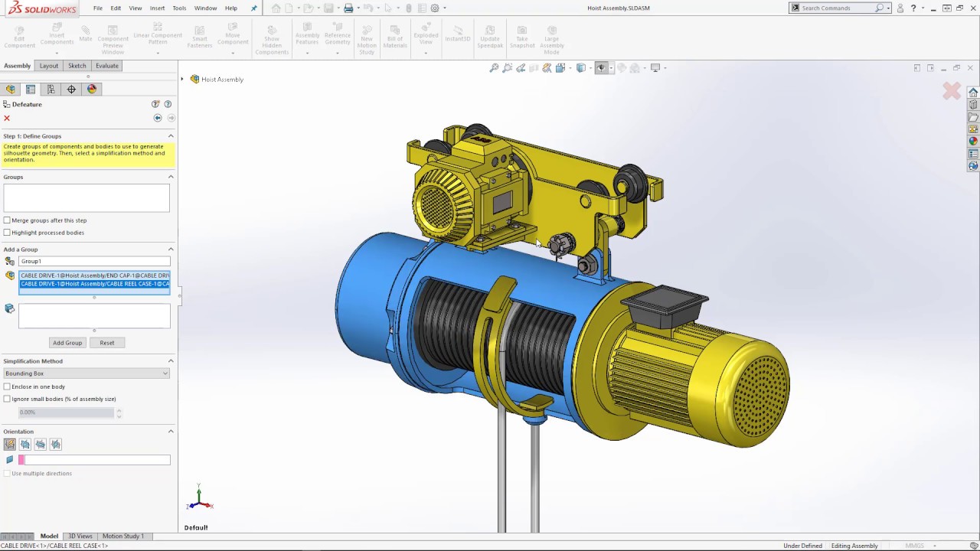Click the Options gear icon in title bar

[435, 8]
